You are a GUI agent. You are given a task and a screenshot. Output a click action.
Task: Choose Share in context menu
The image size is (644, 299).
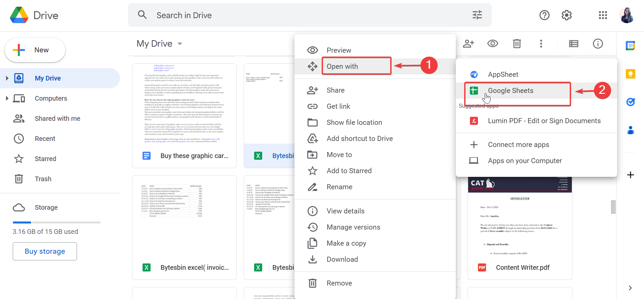coord(375,90)
